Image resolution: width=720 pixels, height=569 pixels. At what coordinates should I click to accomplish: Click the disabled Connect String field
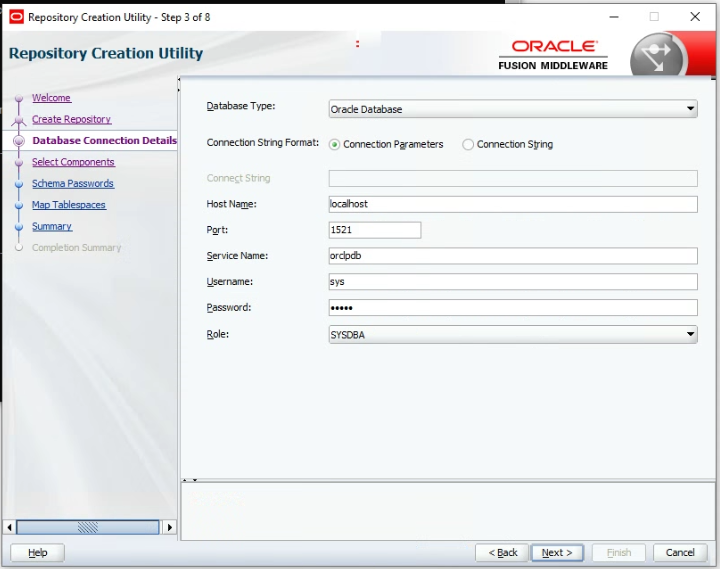513,178
